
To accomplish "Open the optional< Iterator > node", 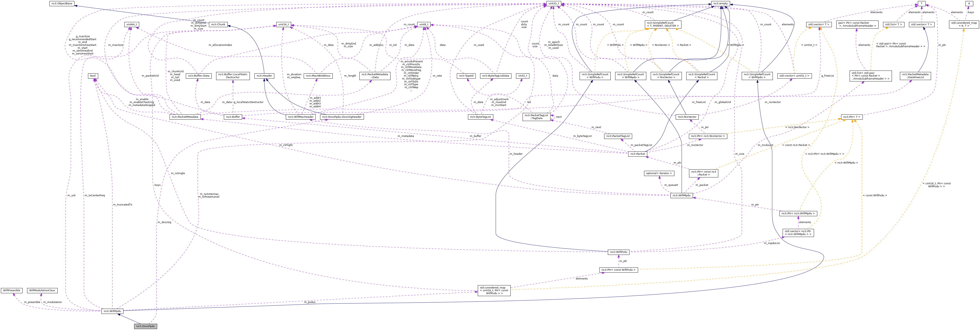I will pyautogui.click(x=659, y=174).
